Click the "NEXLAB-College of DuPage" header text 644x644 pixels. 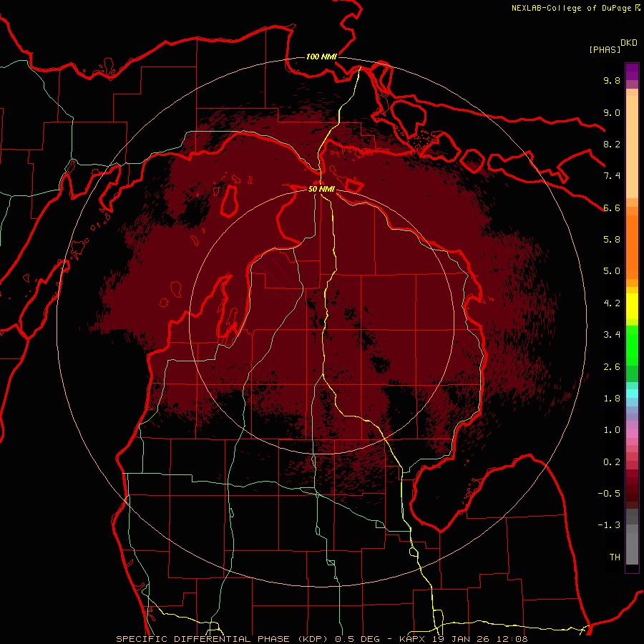point(571,8)
